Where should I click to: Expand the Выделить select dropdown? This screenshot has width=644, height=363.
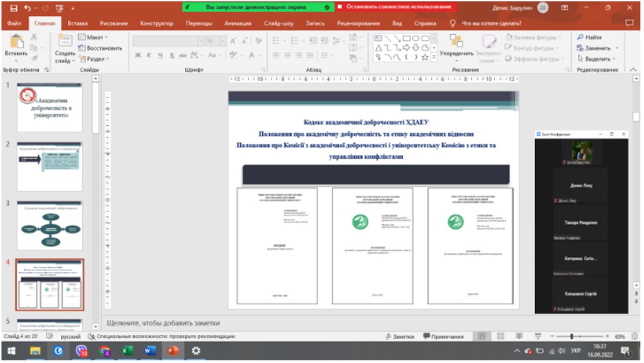[x=597, y=59]
